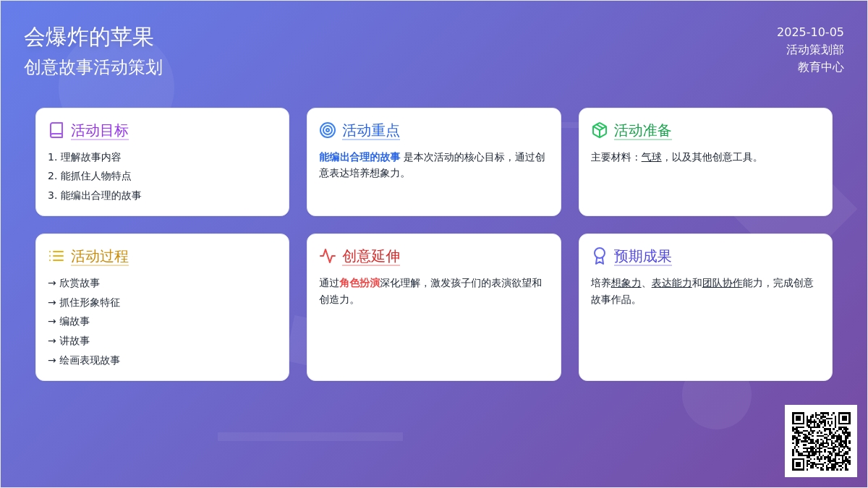Click the date 2025-10-05
Viewport: 868px width, 488px height.
coord(810,32)
